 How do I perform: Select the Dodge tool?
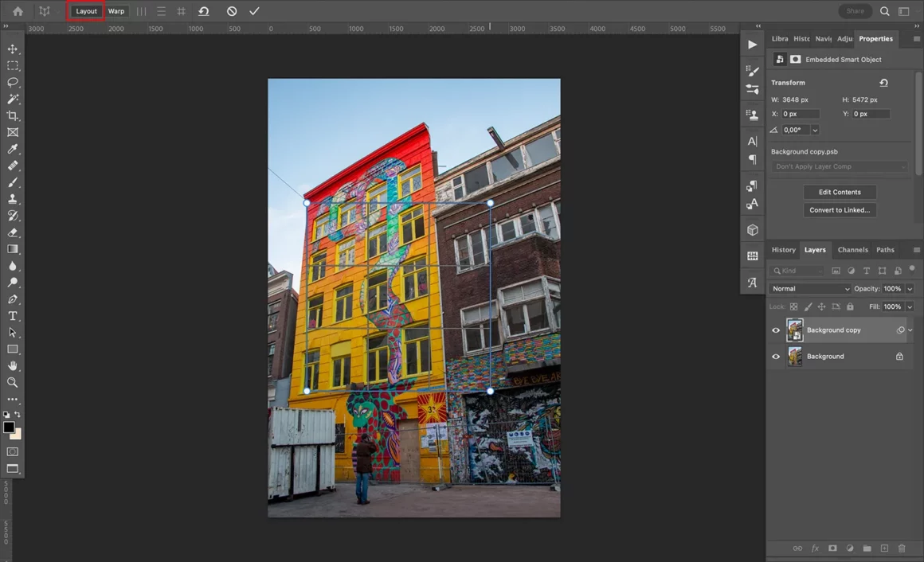click(13, 283)
